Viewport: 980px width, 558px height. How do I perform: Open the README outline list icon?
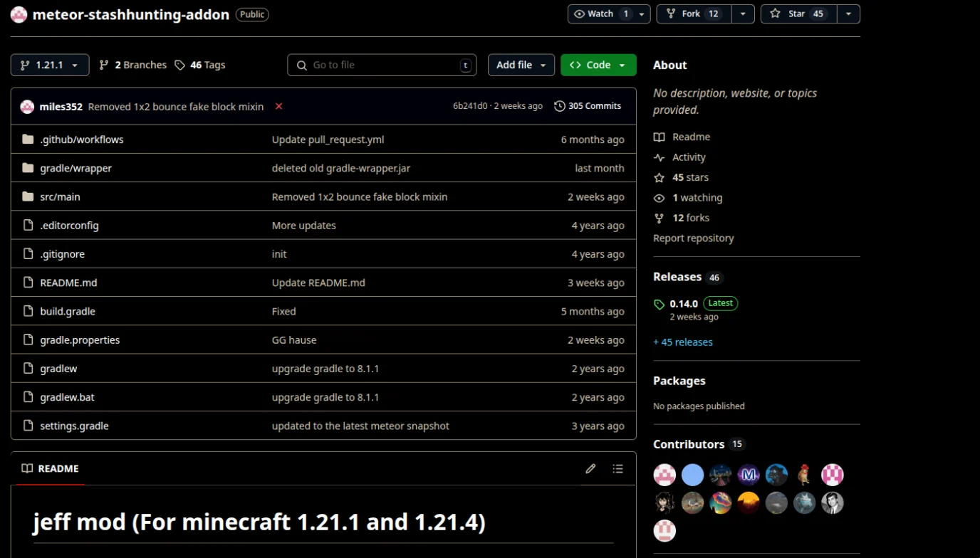coord(617,468)
